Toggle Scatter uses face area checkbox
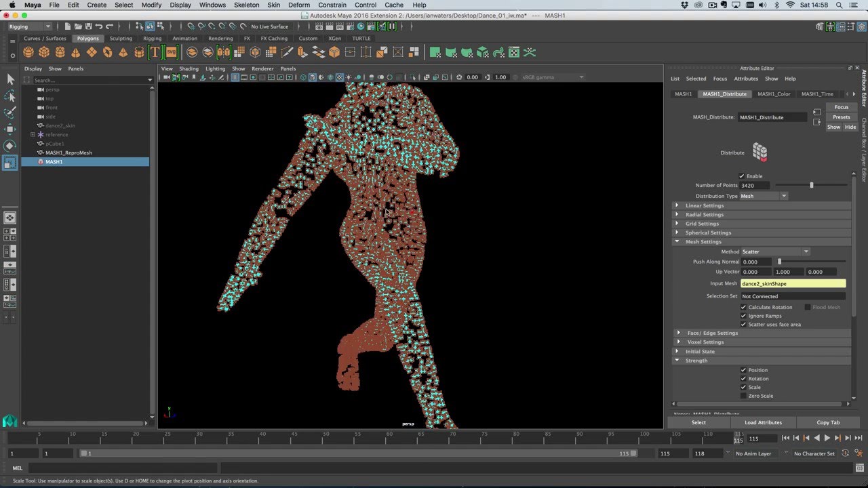This screenshot has height=488, width=868. (743, 324)
